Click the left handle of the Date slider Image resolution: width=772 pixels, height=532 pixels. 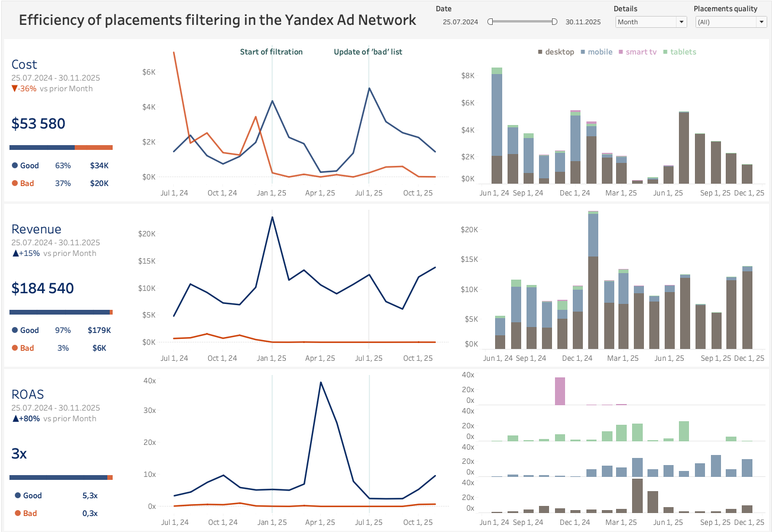490,21
